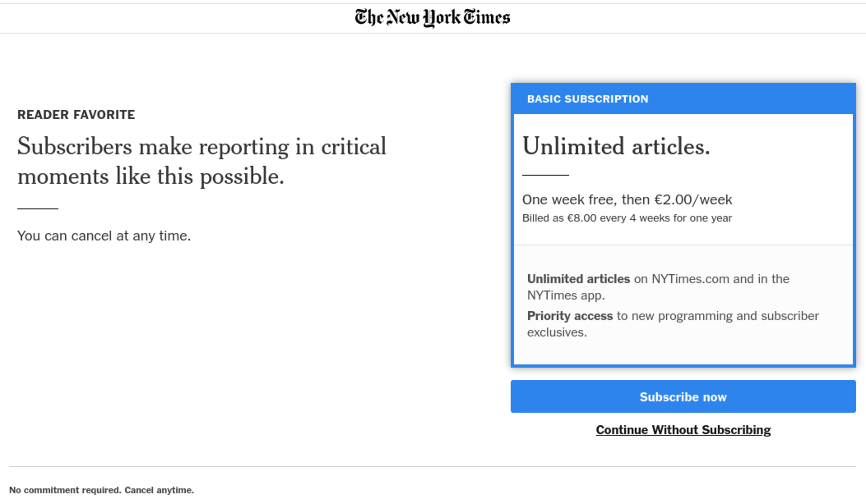Click 'on NYTimes.com and in the' text
This screenshot has width=866, height=499.
(711, 279)
